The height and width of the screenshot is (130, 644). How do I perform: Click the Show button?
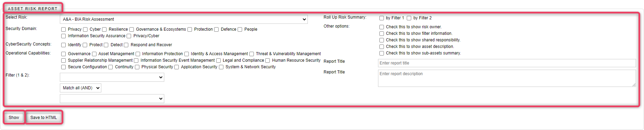[14, 118]
